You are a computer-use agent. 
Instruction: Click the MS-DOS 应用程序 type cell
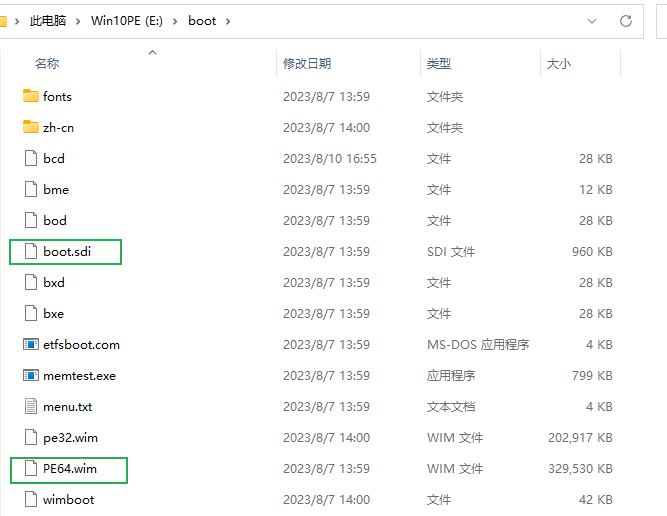point(478,345)
